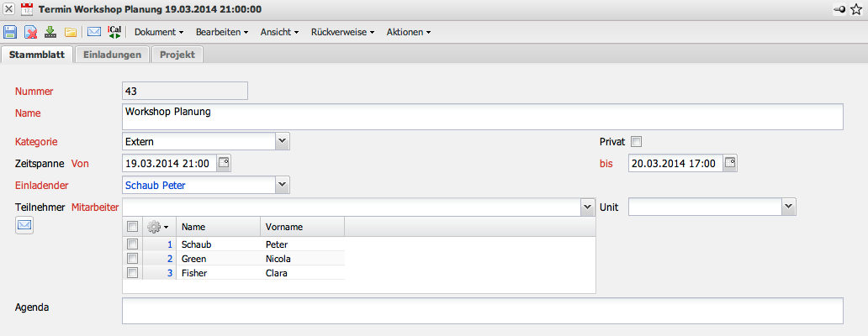Viewport: 868px width, 336px height.
Task: Open the Bearbeiten menu
Action: pos(221,32)
